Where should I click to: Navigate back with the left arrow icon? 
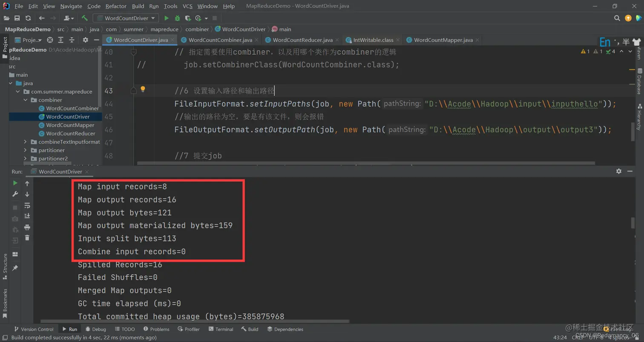click(x=41, y=18)
